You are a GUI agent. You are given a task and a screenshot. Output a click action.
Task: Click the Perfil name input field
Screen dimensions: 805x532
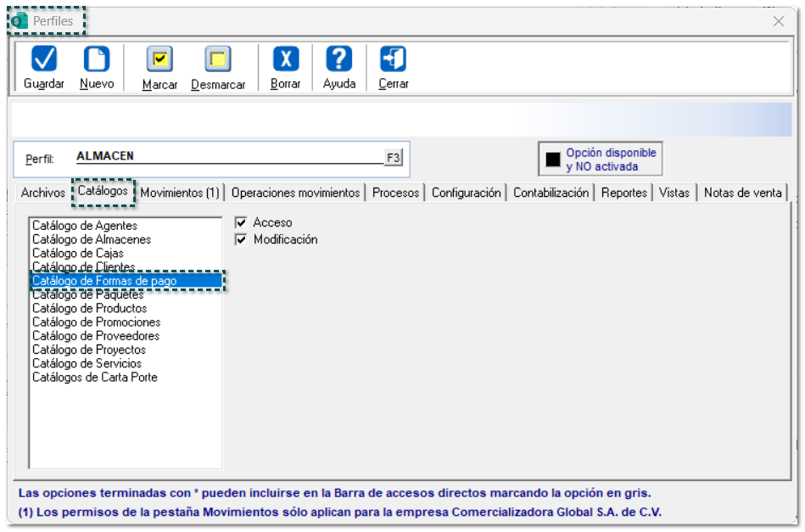click(229, 156)
